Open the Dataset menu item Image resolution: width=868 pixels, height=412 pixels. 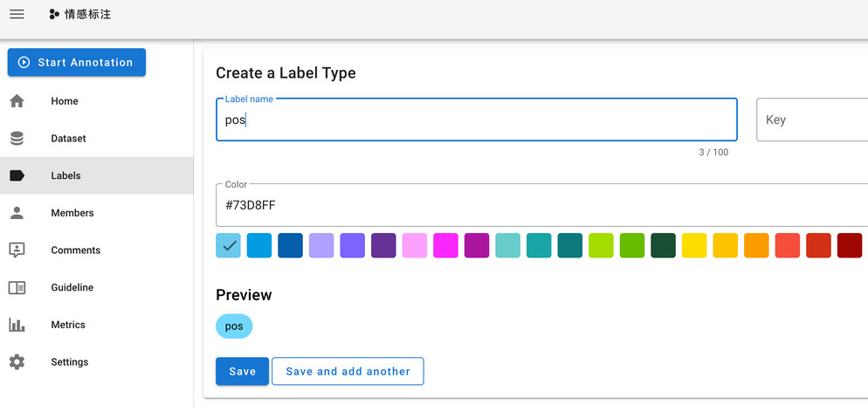coord(68,139)
